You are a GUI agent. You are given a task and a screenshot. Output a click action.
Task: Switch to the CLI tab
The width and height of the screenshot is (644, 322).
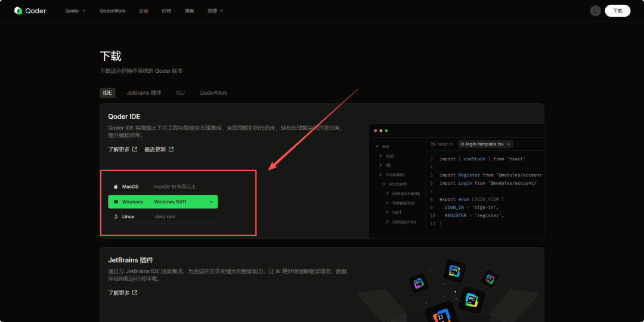point(180,93)
